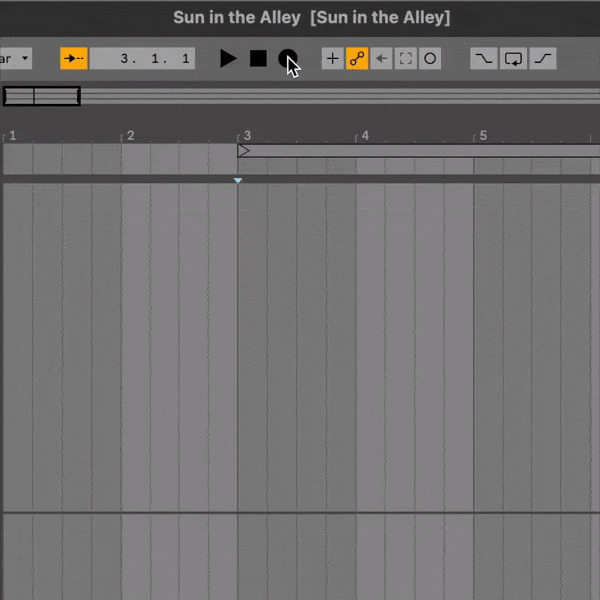The height and width of the screenshot is (600, 600).
Task: Click the Capture MIDI button
Action: (406, 59)
